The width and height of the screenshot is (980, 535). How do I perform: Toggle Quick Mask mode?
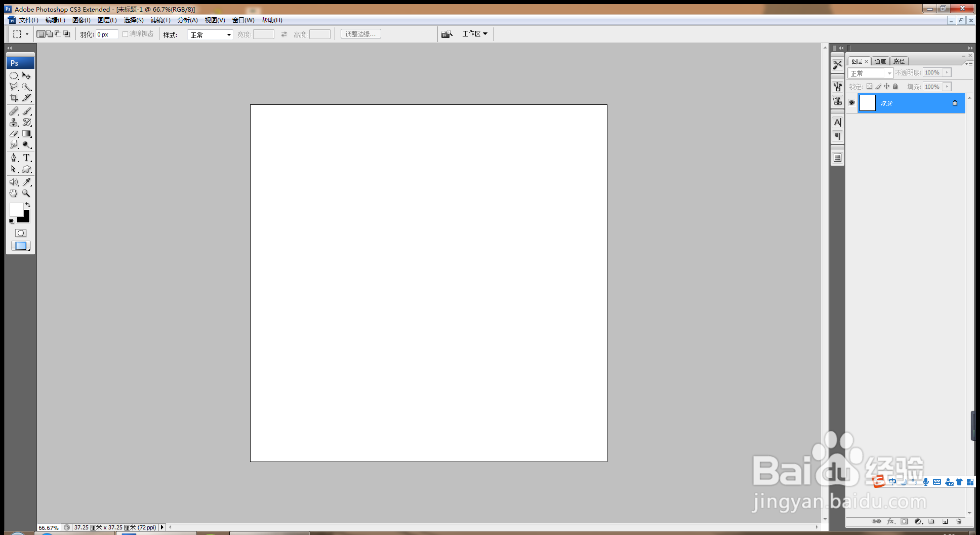tap(21, 233)
